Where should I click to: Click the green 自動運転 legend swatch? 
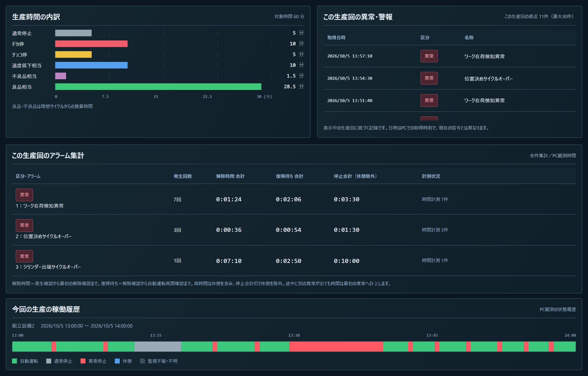(x=15, y=361)
